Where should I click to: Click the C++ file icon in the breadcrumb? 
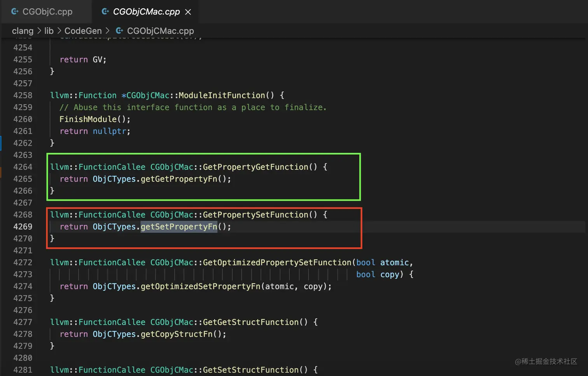pos(119,31)
